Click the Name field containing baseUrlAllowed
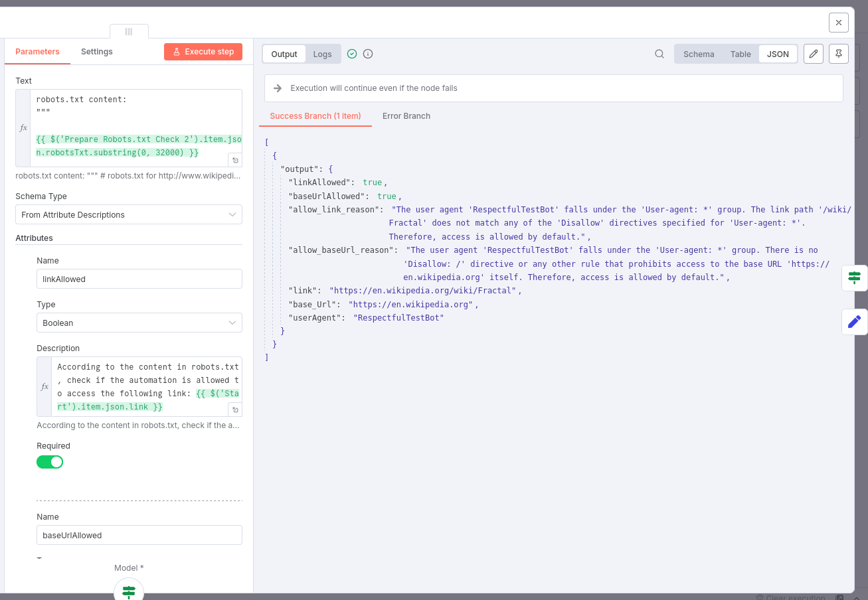Image resolution: width=868 pixels, height=600 pixels. 139,535
